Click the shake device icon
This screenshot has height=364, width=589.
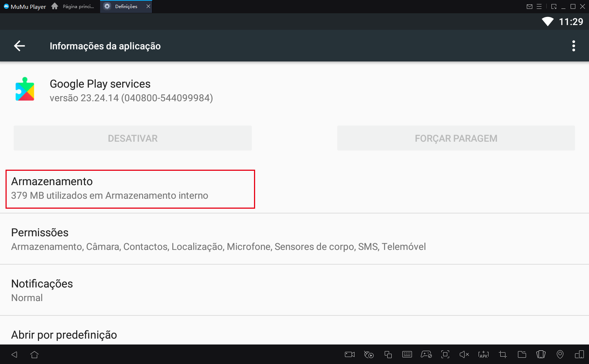541,354
